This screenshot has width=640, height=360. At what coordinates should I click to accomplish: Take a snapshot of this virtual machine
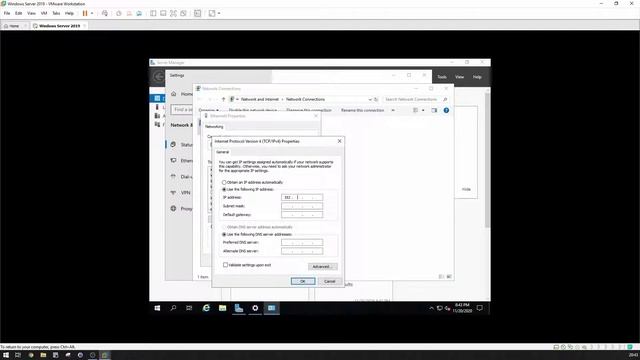coord(119,13)
